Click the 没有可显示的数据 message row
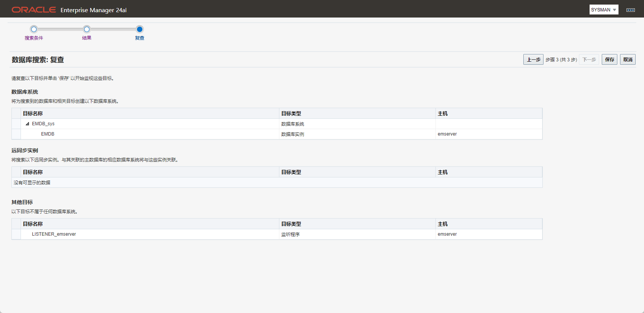Viewport: 644px width, 313px height. 277,182
